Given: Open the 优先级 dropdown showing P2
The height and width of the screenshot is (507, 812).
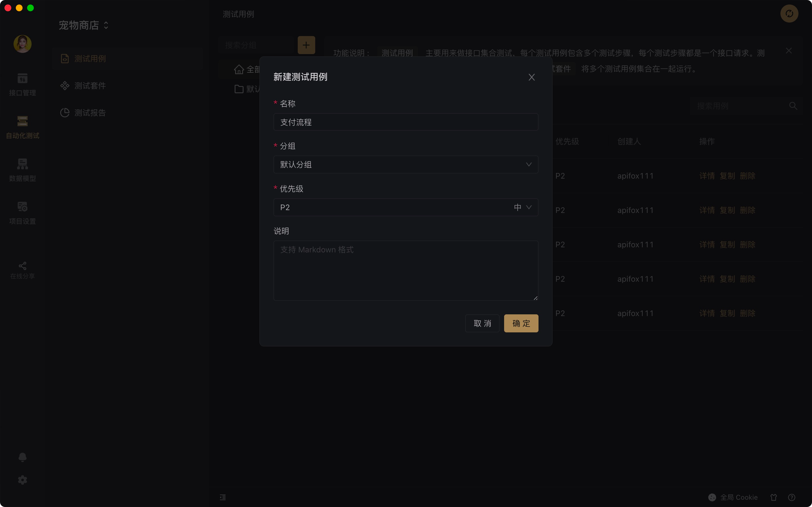Looking at the screenshot, I should click(x=406, y=207).
